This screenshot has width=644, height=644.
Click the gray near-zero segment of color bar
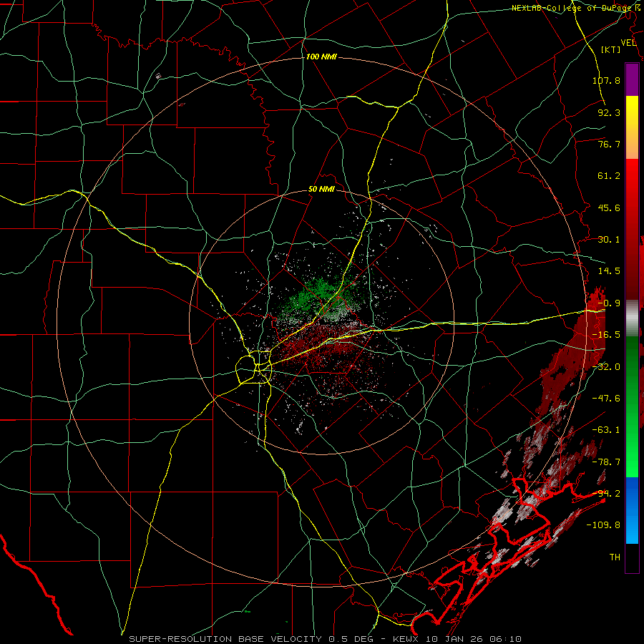(632, 318)
